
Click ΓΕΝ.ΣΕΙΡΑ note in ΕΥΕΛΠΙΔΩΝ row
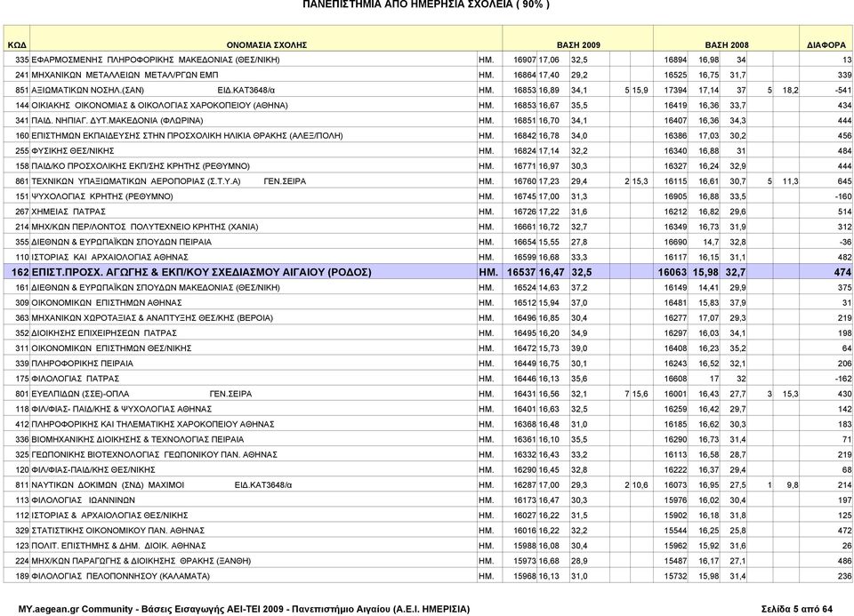pos(231,395)
